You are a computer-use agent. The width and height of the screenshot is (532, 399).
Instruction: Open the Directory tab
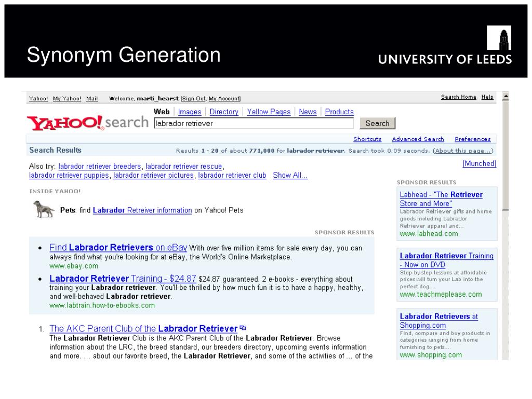coord(224,112)
